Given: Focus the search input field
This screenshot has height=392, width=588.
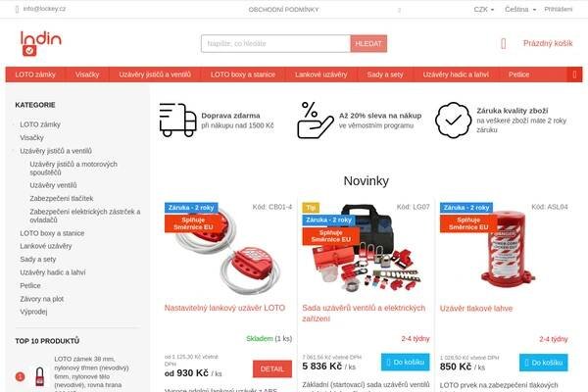Looking at the screenshot, I should click(275, 44).
